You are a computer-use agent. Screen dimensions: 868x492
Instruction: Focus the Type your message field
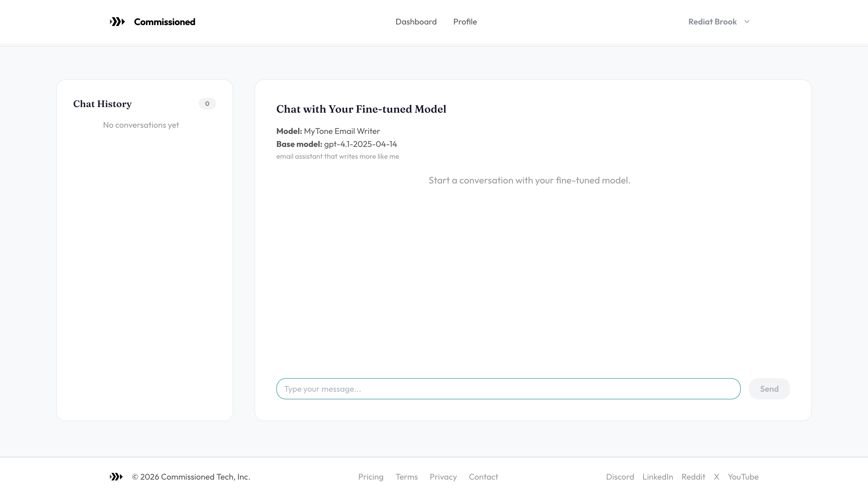tap(508, 388)
